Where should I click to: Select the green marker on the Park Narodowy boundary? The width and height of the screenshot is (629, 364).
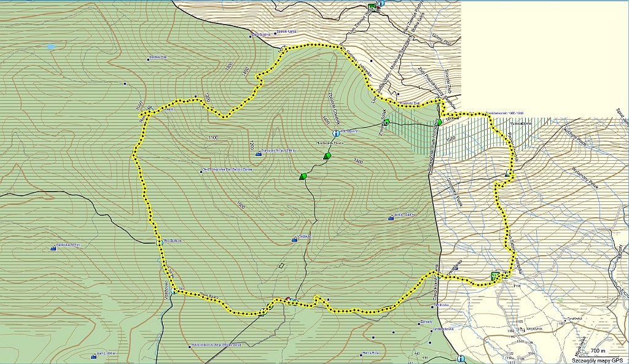coord(439,123)
